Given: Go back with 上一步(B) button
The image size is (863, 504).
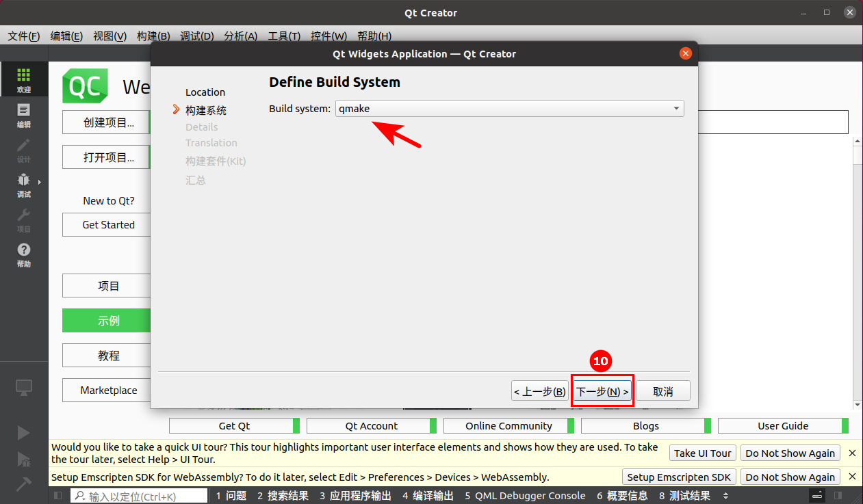Looking at the screenshot, I should click(x=540, y=391).
